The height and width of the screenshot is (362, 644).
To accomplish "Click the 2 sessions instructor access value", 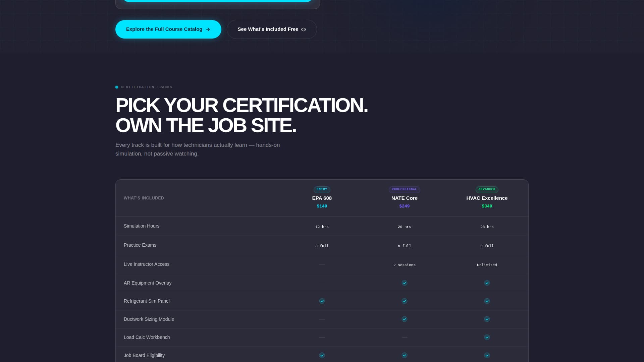I will click(x=404, y=265).
